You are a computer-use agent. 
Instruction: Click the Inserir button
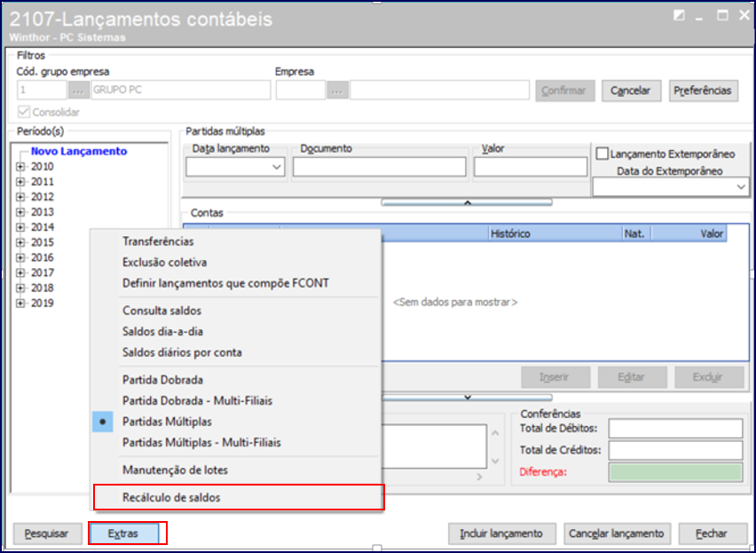click(x=555, y=377)
